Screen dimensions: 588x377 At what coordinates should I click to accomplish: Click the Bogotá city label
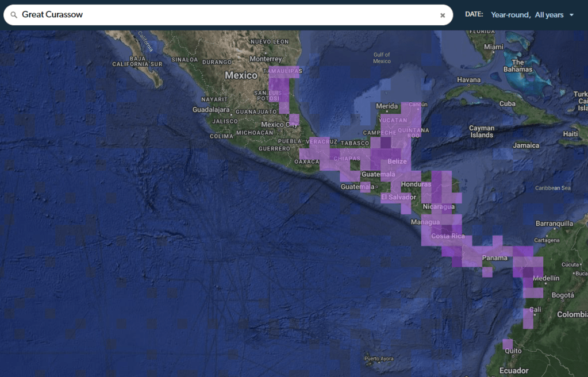[x=562, y=295]
